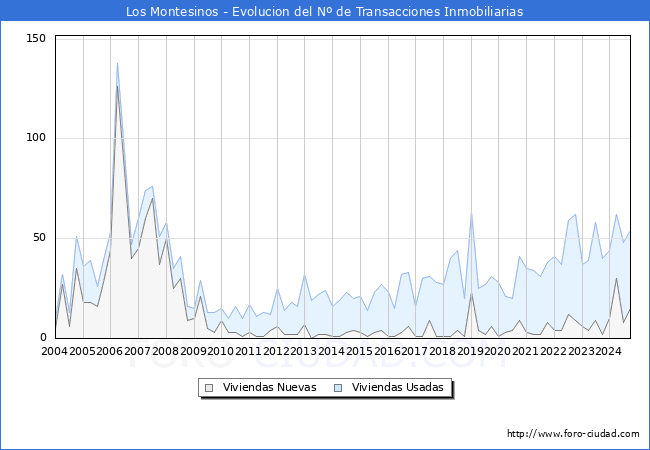
Task: Click the 2019 x-axis label
Action: coord(471,351)
